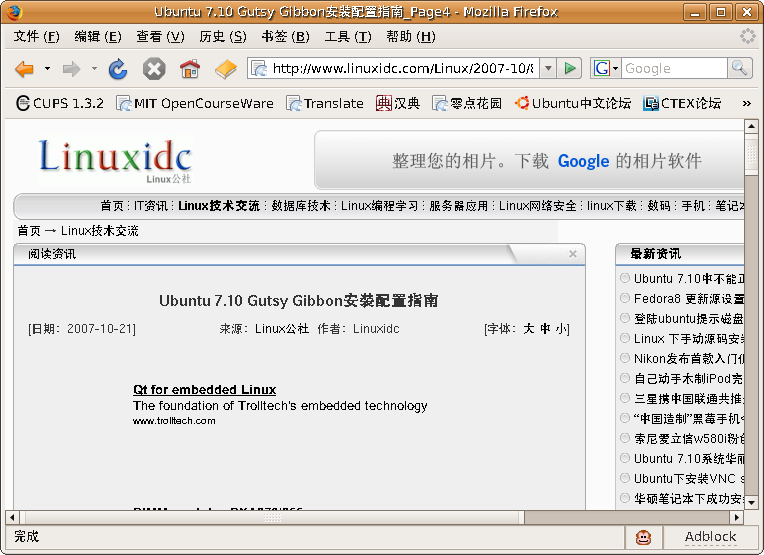The width and height of the screenshot is (764, 555).
Task: Close the 阅读资讯 panel with x
Action: click(573, 253)
